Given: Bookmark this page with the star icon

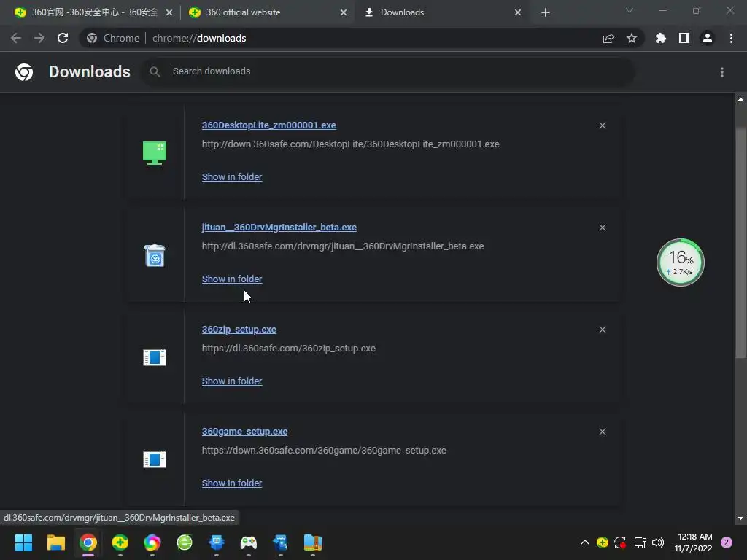Looking at the screenshot, I should point(632,38).
